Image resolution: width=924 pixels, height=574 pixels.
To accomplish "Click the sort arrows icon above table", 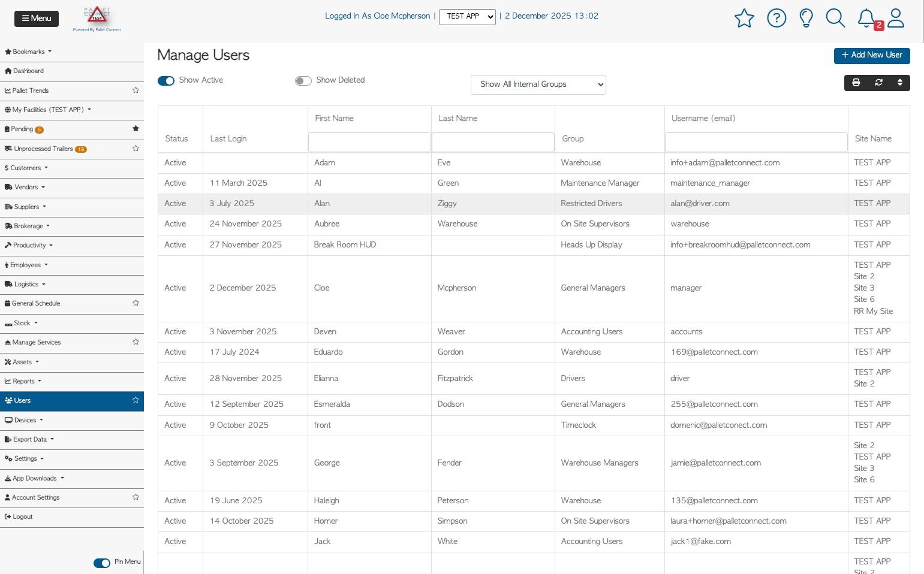I will [x=900, y=83].
